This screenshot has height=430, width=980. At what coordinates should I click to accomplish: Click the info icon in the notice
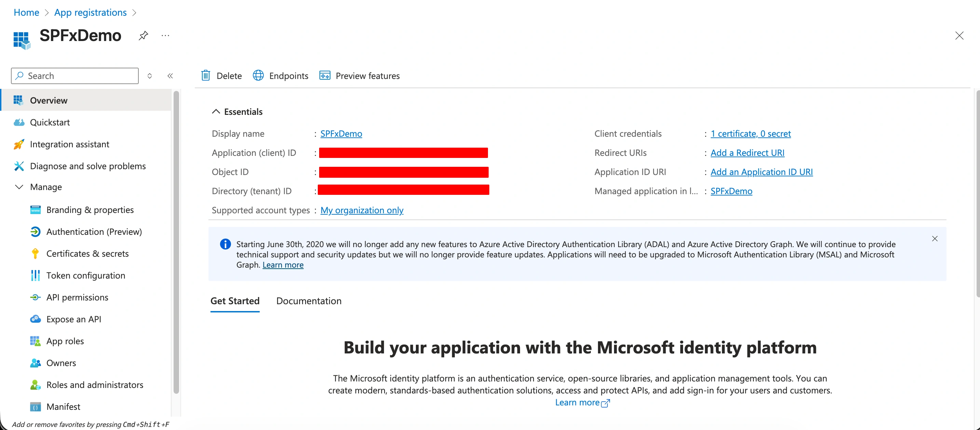[x=225, y=244]
